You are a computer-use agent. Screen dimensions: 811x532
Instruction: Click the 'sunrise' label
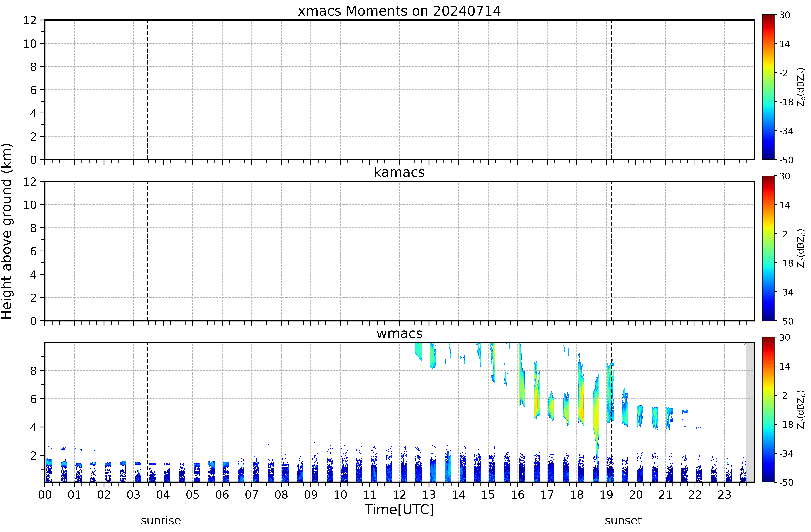coord(161,521)
